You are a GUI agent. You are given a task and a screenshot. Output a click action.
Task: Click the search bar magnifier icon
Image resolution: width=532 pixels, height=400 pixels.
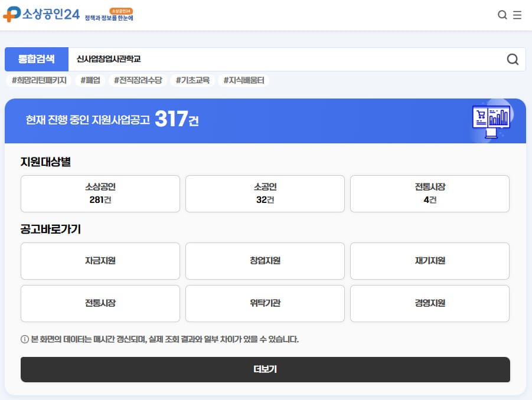[513, 59]
